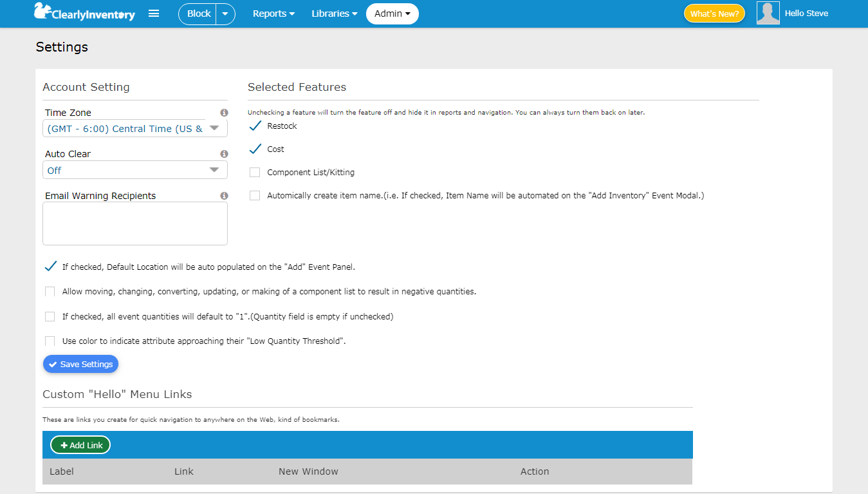This screenshot has width=868, height=494.
Task: Open the Hello Steve user menu
Action: pyautogui.click(x=806, y=13)
